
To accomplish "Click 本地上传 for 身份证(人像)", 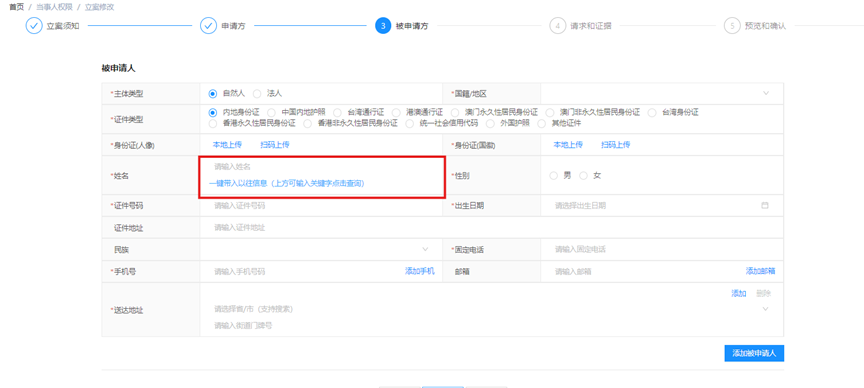I will point(227,145).
